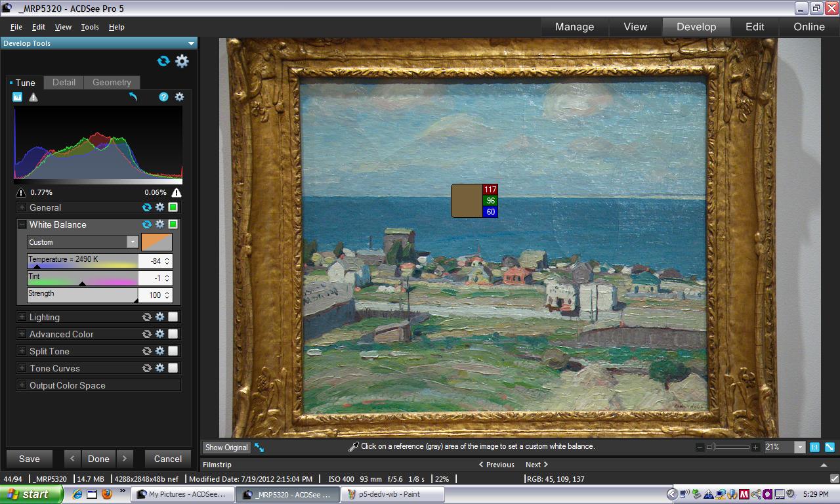The width and height of the screenshot is (840, 504).
Task: Open the large develop settings gear
Action: click(182, 61)
